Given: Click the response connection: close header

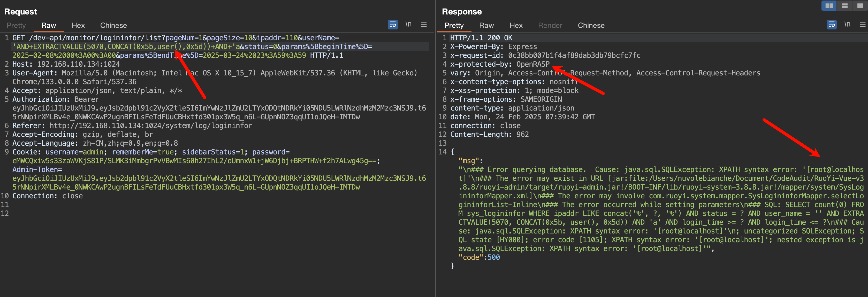Looking at the screenshot, I should [485, 126].
